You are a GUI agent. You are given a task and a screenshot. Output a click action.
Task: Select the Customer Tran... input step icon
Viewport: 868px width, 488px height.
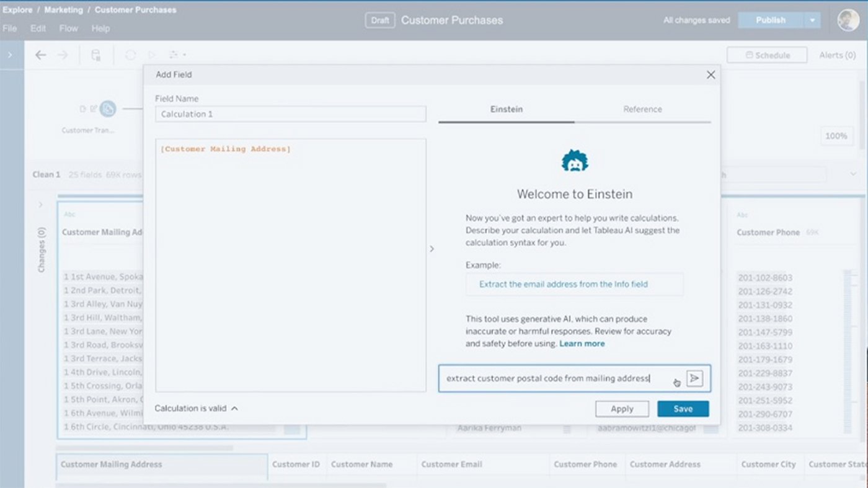coord(108,109)
